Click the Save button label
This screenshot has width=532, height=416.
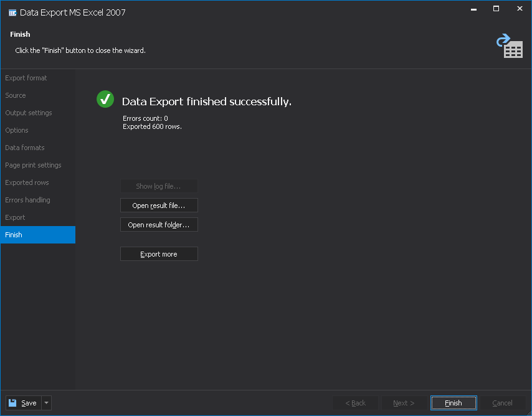pos(29,403)
